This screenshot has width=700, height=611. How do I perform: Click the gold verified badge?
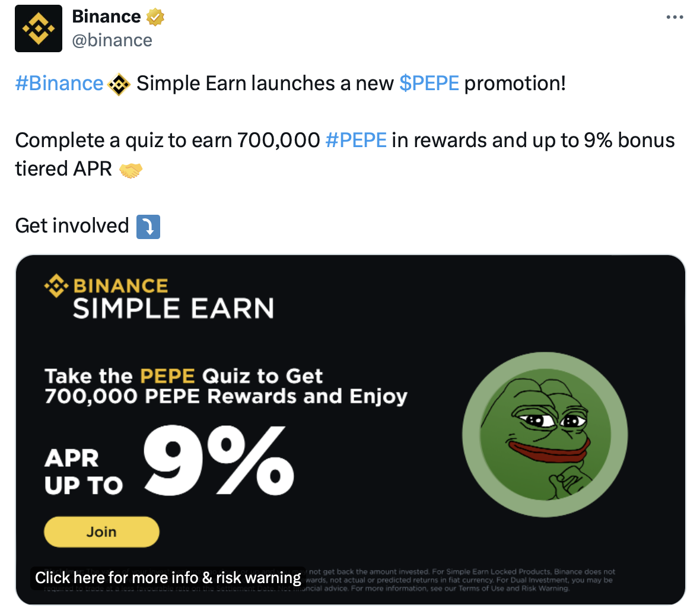click(155, 17)
